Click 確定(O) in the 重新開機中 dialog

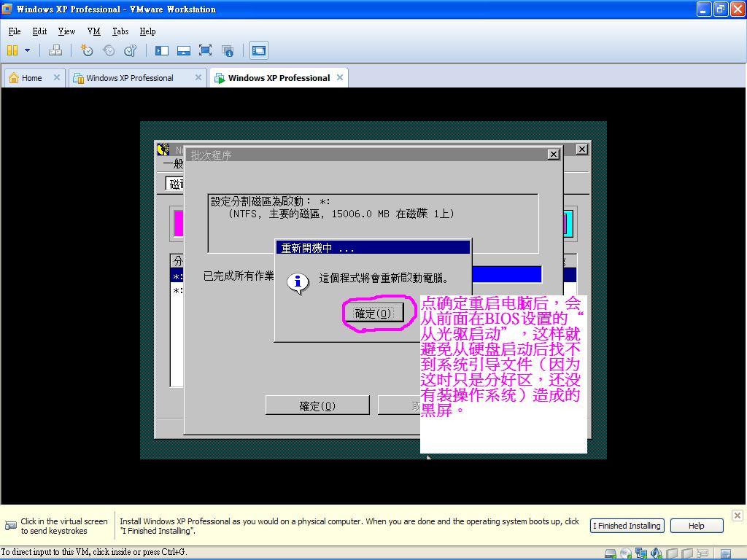pos(373,314)
